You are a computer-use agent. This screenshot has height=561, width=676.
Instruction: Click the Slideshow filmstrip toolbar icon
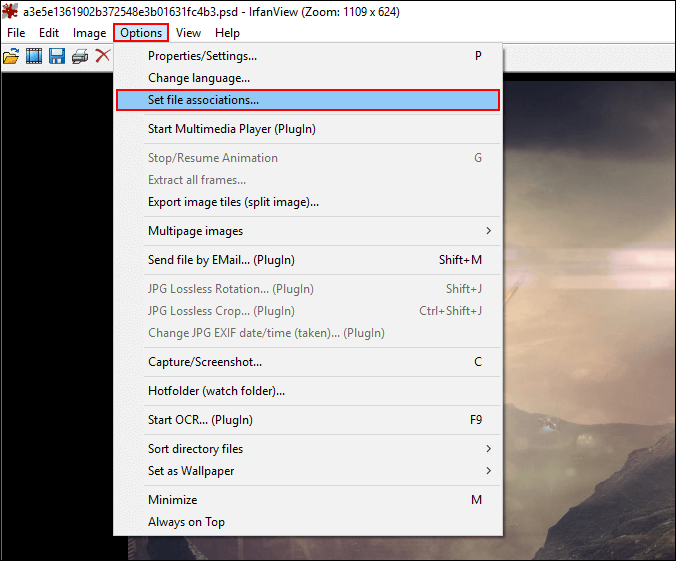point(34,56)
